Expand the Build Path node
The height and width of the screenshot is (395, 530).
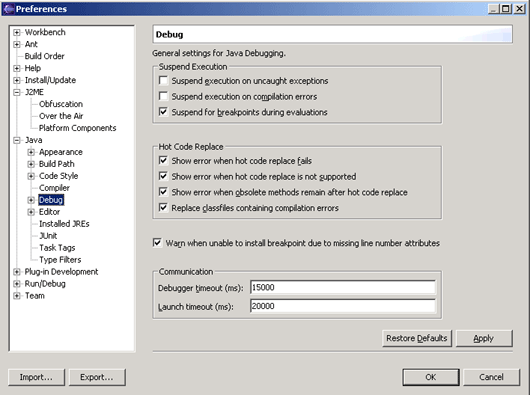(31, 164)
